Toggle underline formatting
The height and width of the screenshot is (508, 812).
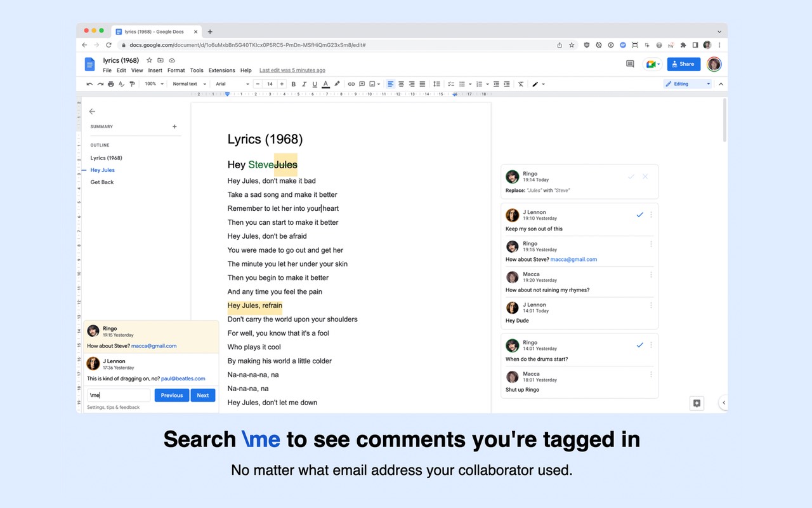coord(315,84)
